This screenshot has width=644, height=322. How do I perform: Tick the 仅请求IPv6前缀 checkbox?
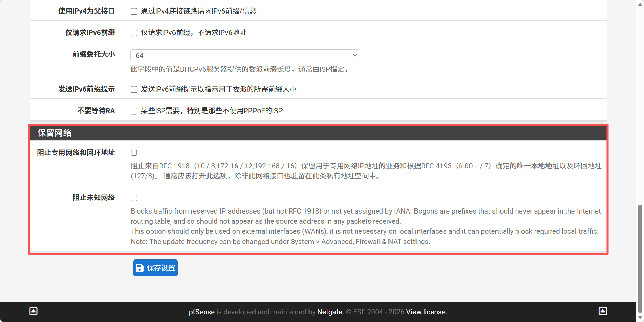[x=134, y=33]
